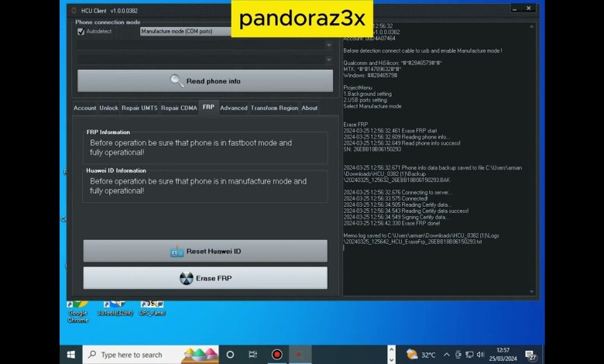Open the About tab
Screen dimensions: 604x364
click(x=310, y=108)
